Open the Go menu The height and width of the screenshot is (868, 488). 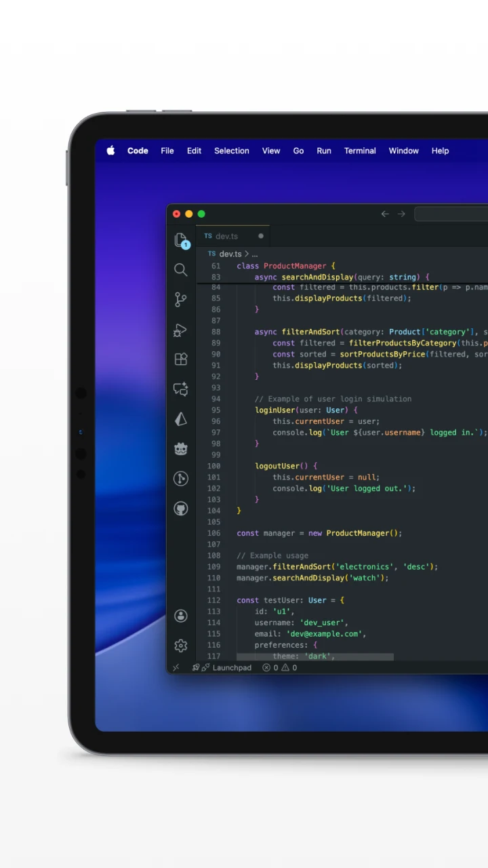point(298,151)
